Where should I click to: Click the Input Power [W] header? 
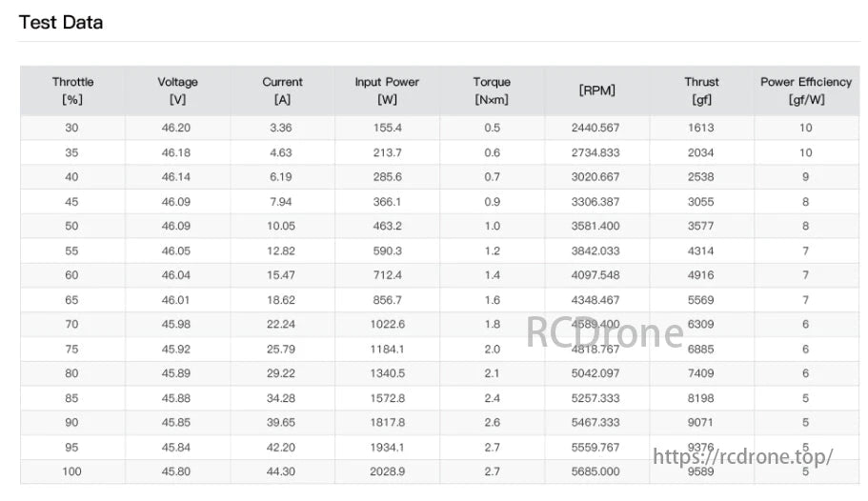tap(387, 90)
